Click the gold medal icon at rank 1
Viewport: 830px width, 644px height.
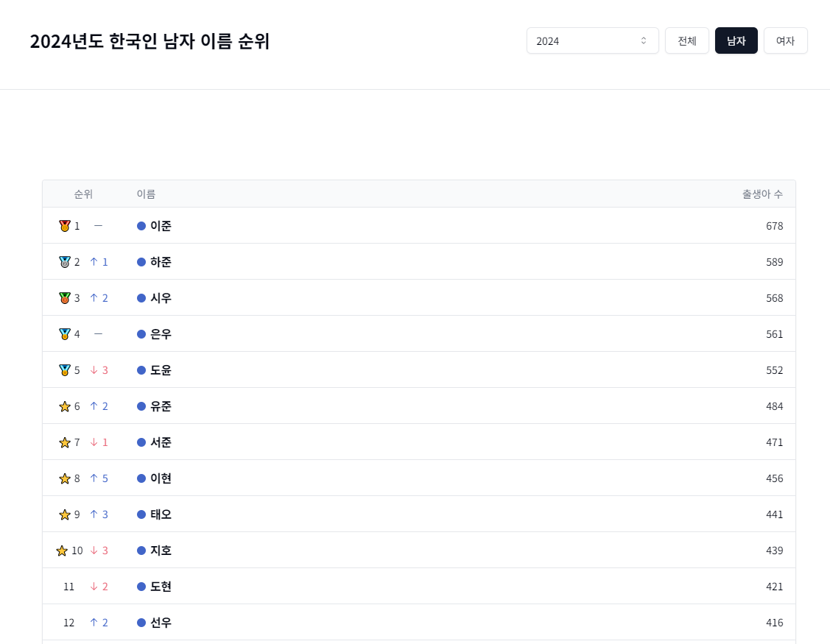click(x=65, y=226)
